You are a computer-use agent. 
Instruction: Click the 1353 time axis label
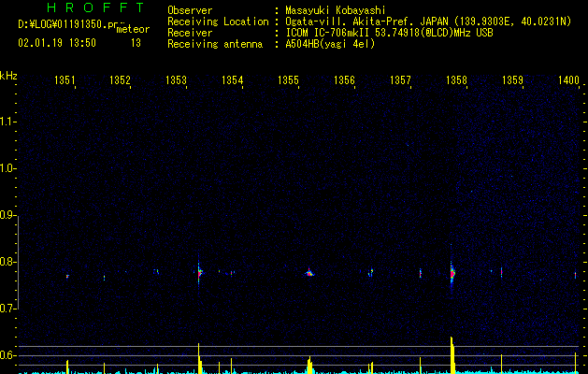[176, 80]
